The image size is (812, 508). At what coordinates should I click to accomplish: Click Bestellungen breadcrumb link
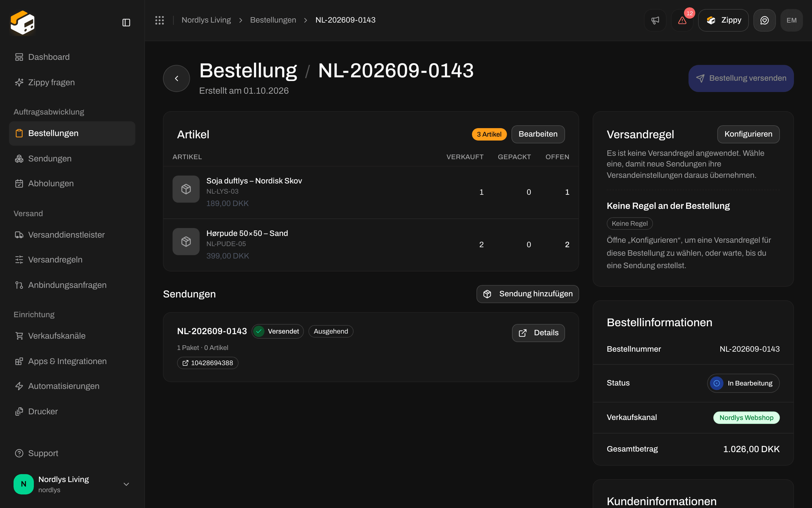(273, 20)
